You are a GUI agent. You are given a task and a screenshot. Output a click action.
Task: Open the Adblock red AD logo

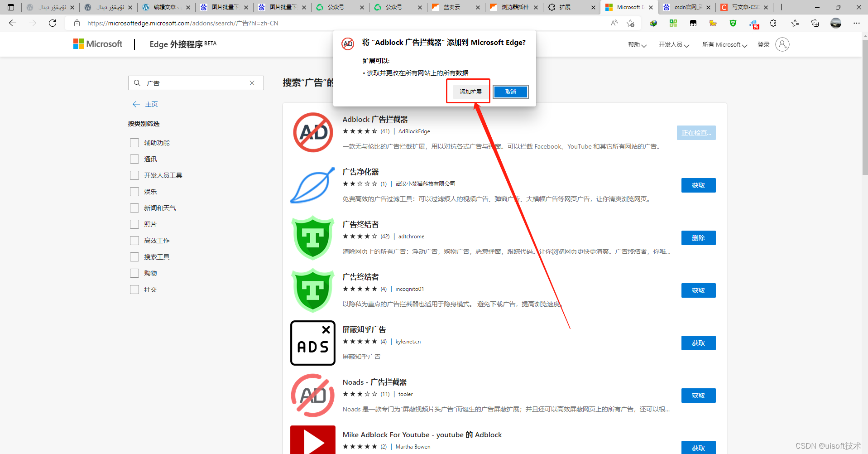click(x=313, y=132)
